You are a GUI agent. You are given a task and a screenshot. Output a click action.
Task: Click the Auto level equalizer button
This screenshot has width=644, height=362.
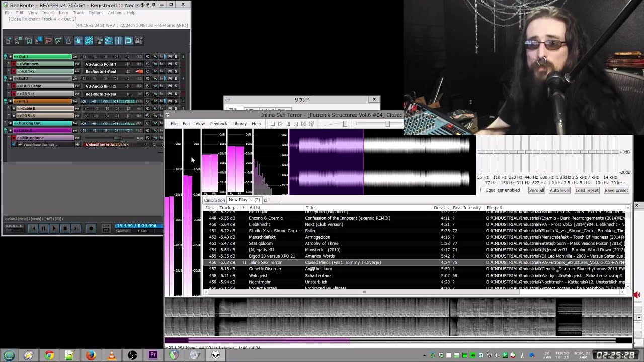tap(559, 190)
